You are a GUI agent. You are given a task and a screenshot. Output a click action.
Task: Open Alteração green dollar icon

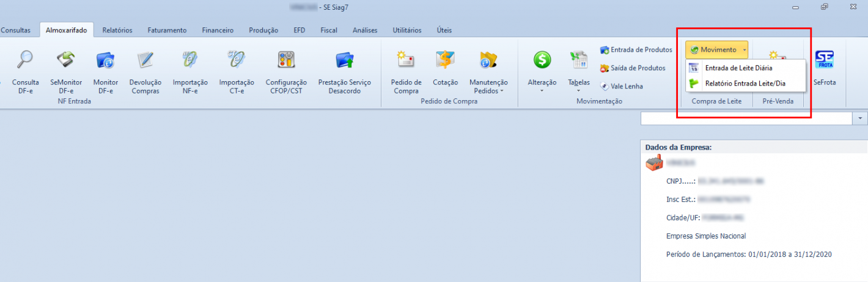click(x=542, y=60)
